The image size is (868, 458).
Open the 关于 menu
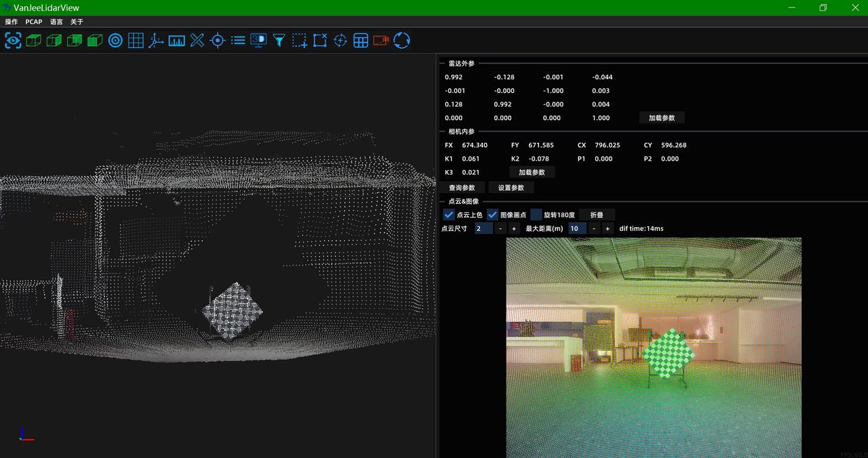77,22
